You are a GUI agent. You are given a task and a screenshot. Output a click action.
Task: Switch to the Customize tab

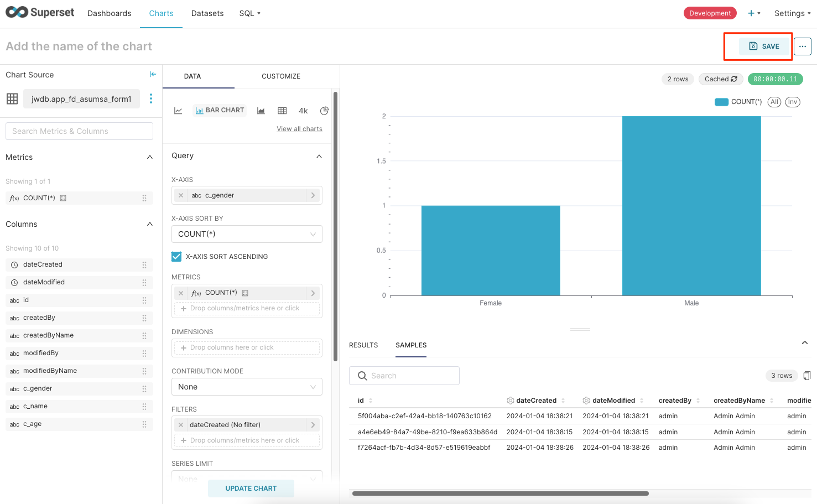[281, 76]
